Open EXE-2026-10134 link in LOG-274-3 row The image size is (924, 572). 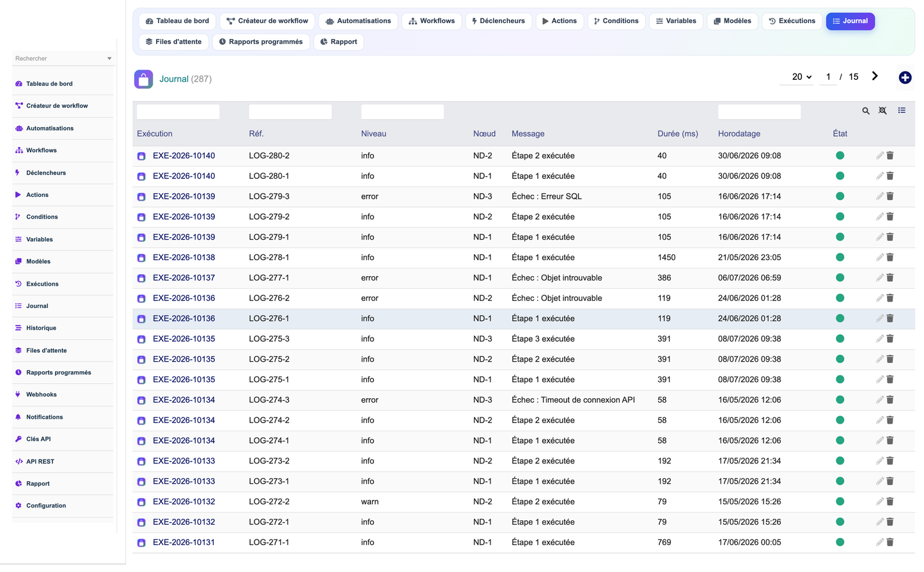click(184, 399)
